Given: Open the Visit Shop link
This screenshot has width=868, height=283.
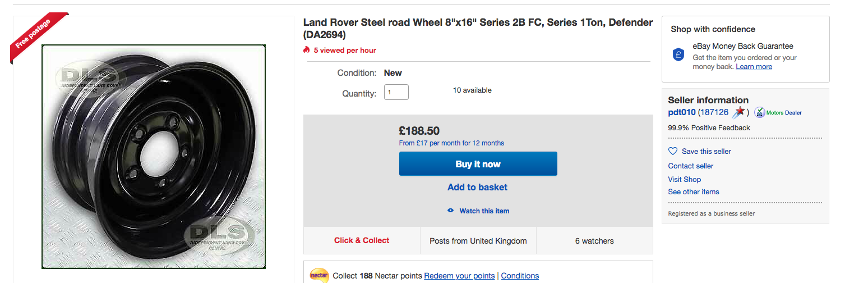Looking at the screenshot, I should [685, 179].
